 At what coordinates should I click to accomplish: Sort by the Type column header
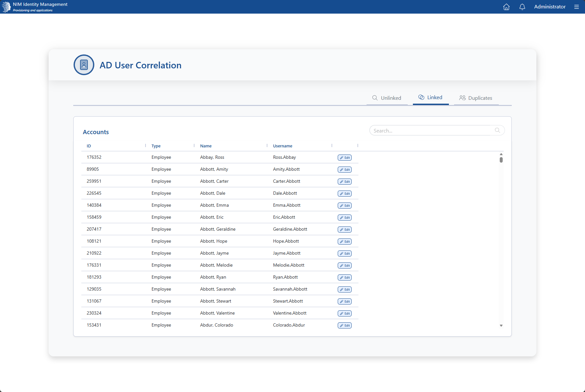click(156, 146)
